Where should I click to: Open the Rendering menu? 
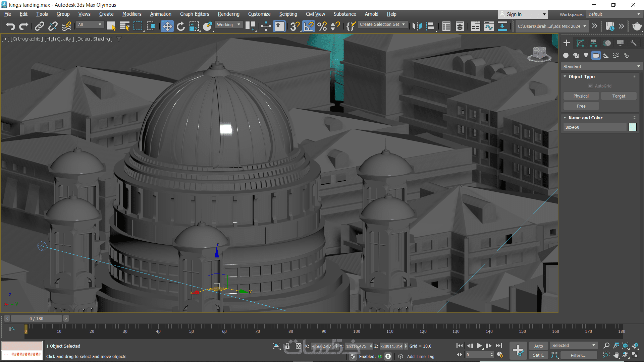click(228, 14)
